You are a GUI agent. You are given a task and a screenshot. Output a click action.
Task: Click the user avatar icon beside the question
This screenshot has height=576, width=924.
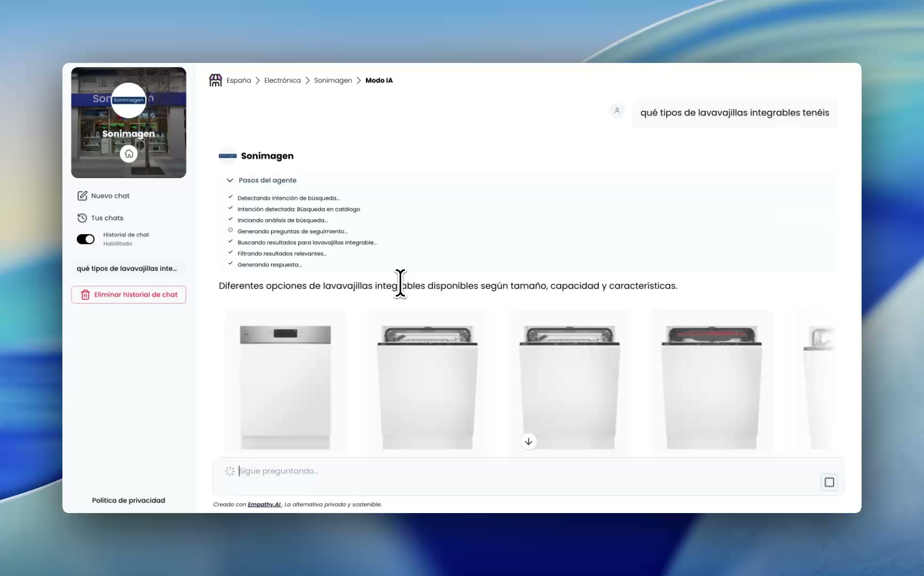point(617,110)
